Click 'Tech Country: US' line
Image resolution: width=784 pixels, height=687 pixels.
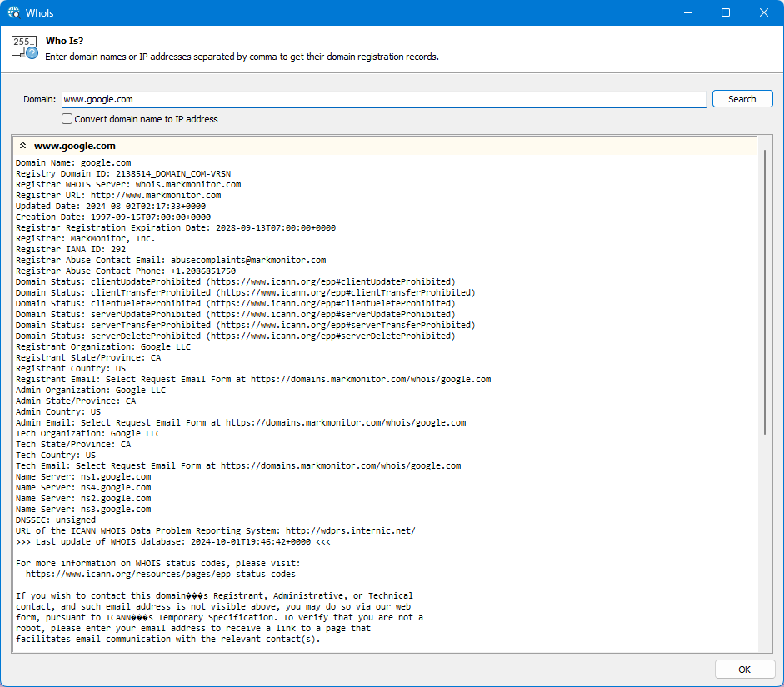(56, 456)
